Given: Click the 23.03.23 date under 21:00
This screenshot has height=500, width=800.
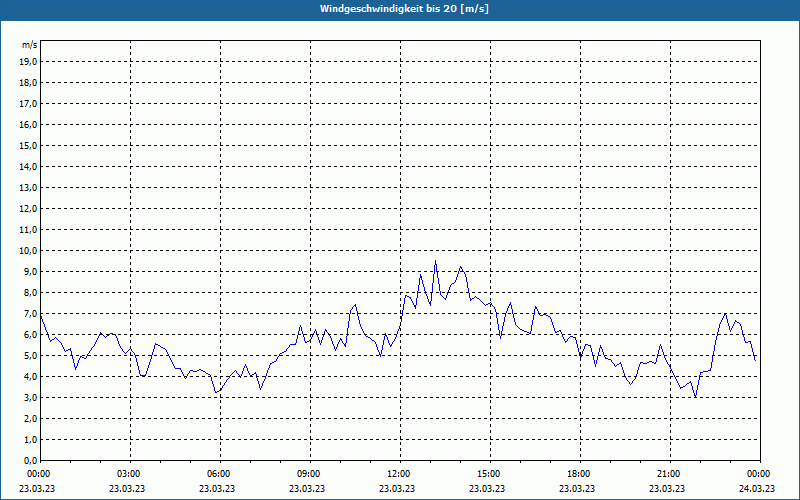Looking at the screenshot, I should click(x=667, y=488).
